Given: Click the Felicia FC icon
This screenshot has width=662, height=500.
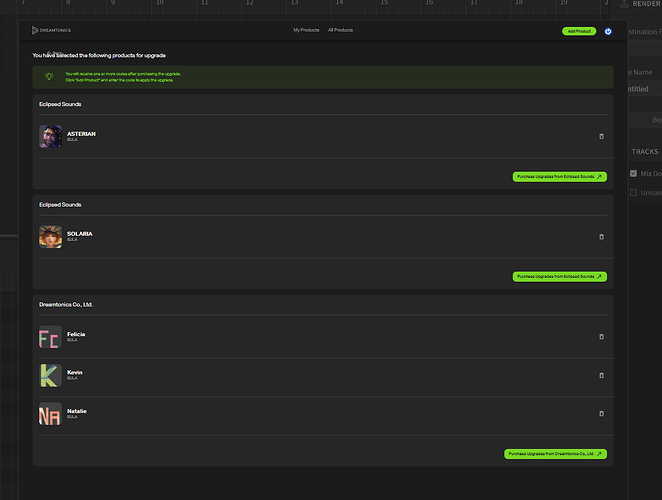Looking at the screenshot, I should click(x=51, y=337).
